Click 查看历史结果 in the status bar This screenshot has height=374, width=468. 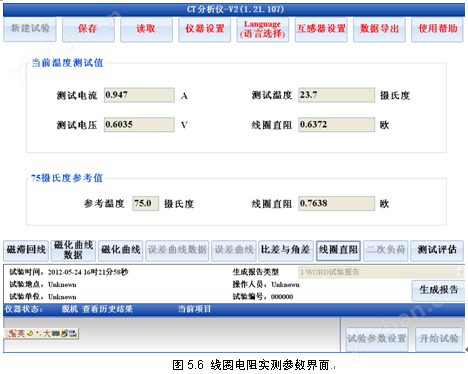pos(107,309)
